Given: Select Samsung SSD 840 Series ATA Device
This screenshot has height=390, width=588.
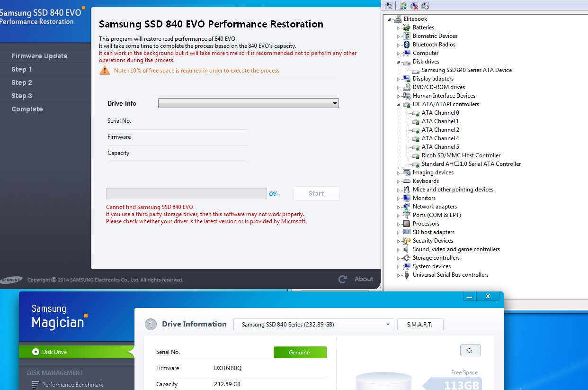Looking at the screenshot, I should pyautogui.click(x=466, y=70).
